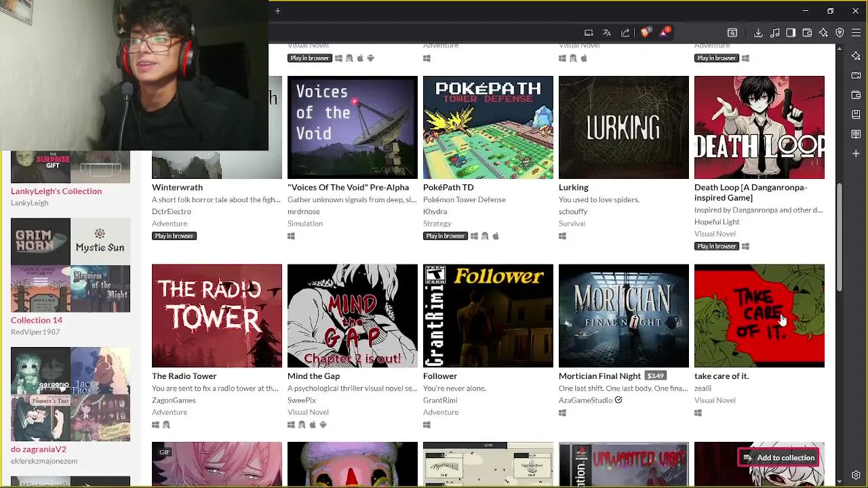Viewport: 868px width, 488px height.
Task: Click Play in browser under Death Loop
Action: pos(717,246)
